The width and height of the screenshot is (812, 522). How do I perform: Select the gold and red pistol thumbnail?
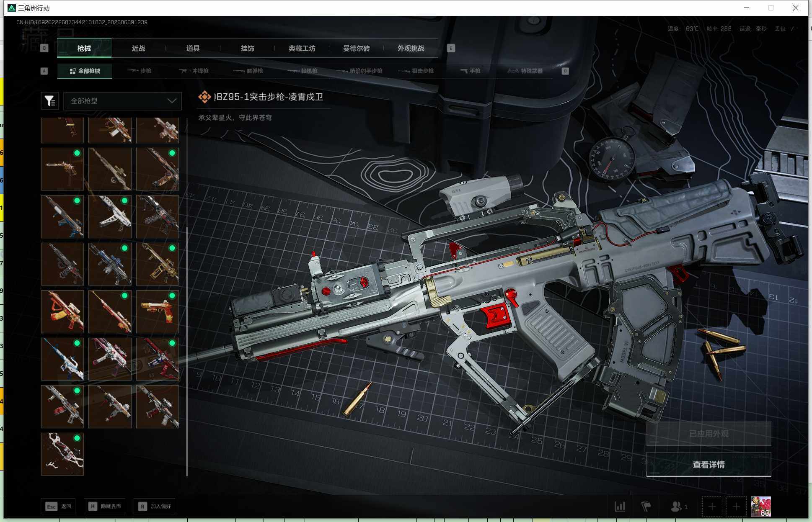pos(158,311)
